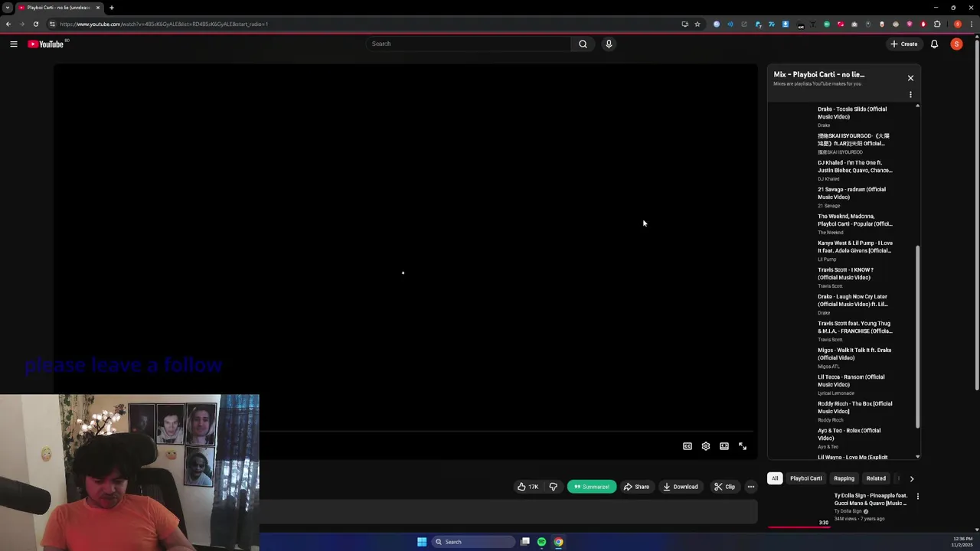Open options for Ty Dolla Sign Pineapple video

917,497
